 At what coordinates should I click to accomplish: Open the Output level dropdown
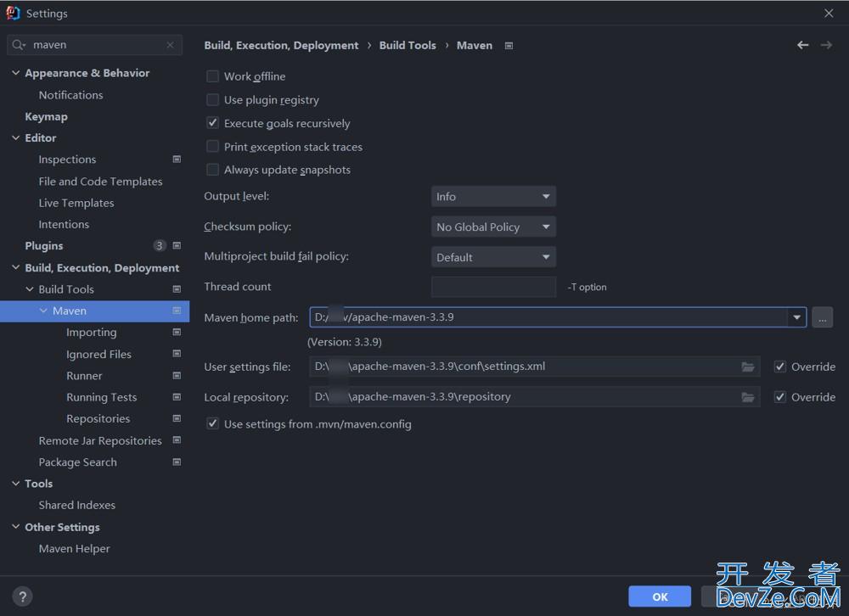click(x=493, y=197)
